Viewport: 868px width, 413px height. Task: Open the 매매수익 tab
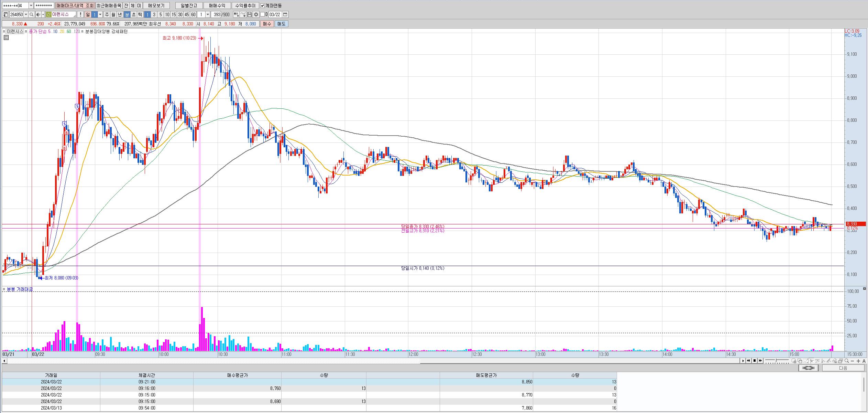217,6
